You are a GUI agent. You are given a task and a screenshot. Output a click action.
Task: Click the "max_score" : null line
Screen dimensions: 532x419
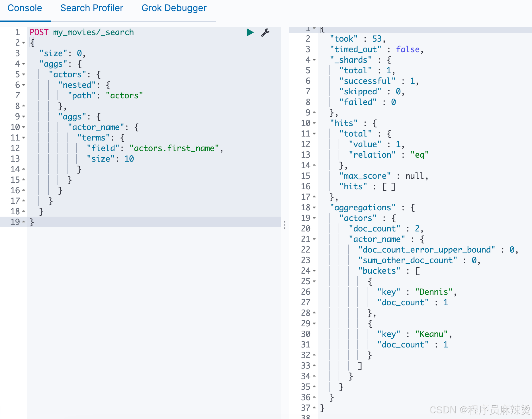tap(384, 176)
